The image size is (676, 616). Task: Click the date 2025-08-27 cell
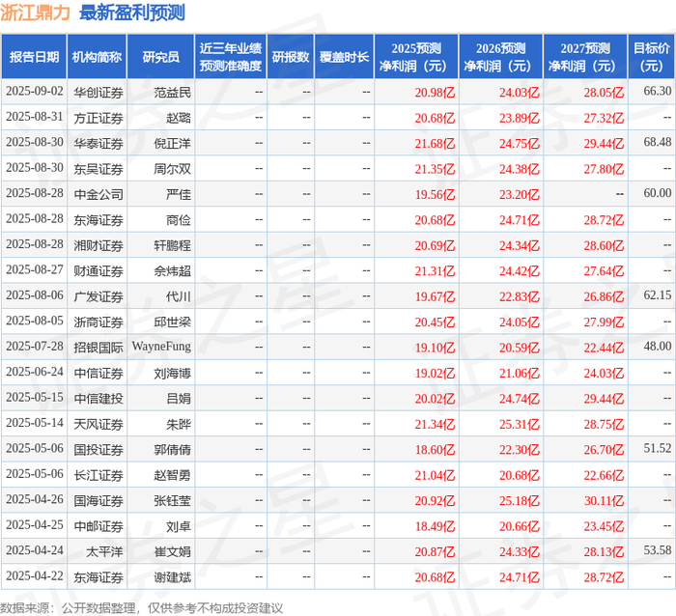pos(35,270)
